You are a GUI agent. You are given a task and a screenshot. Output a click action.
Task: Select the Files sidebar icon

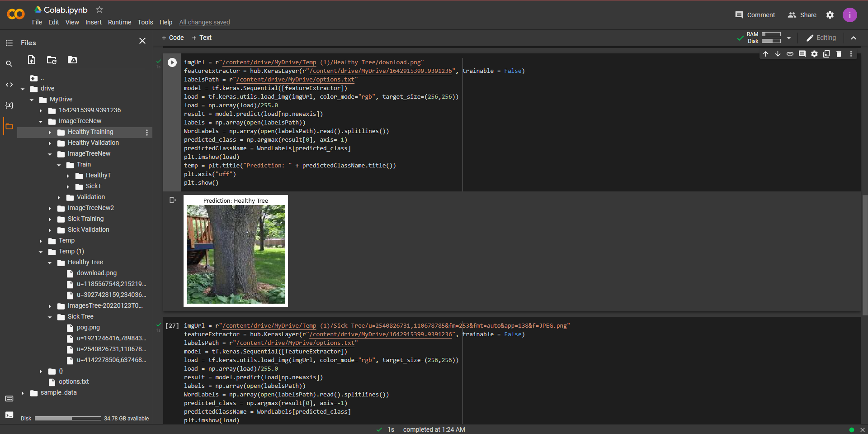point(9,126)
